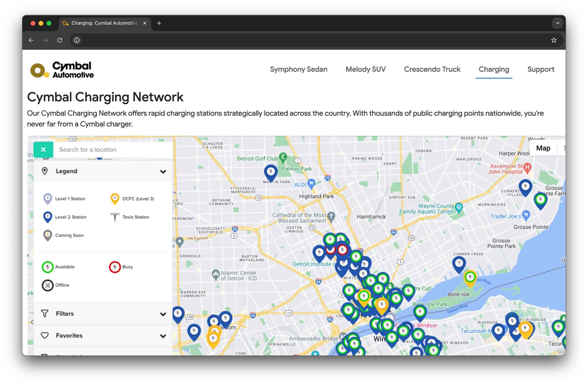This screenshot has height=385, width=588.
Task: Switch to the Map view button
Action: (x=543, y=148)
